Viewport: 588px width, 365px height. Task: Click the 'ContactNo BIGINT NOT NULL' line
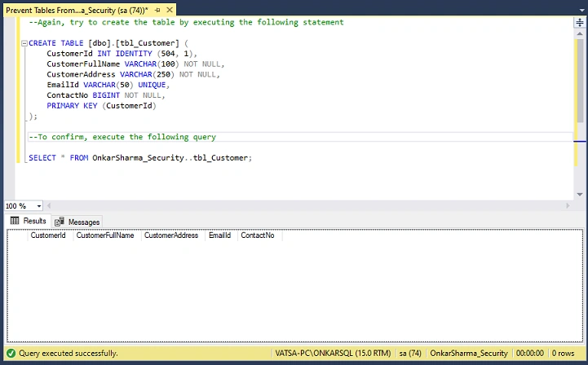point(106,95)
